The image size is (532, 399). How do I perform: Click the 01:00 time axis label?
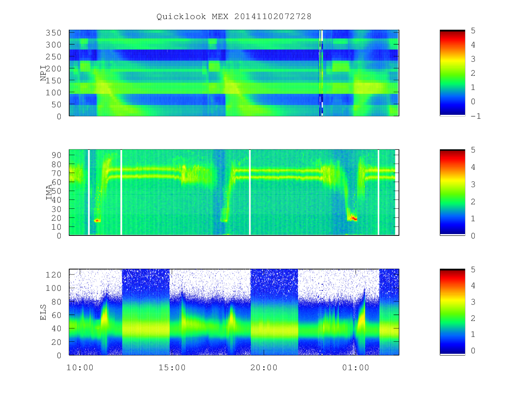[356, 368]
